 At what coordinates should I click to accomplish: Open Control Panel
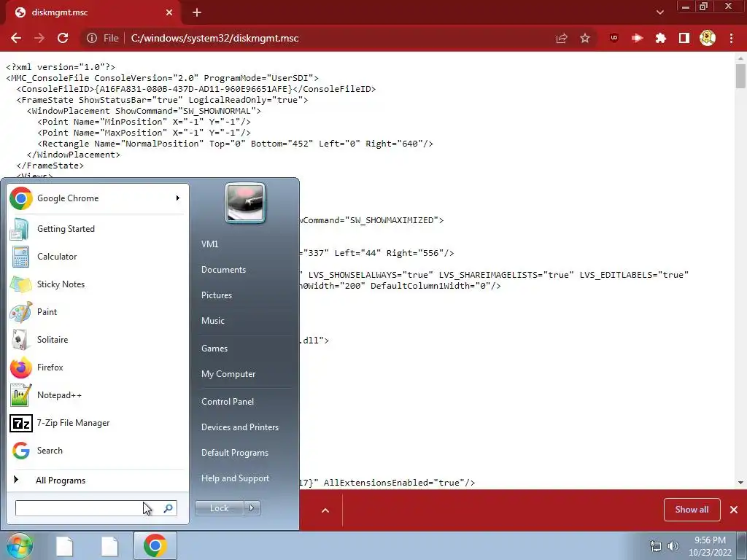[x=228, y=402]
